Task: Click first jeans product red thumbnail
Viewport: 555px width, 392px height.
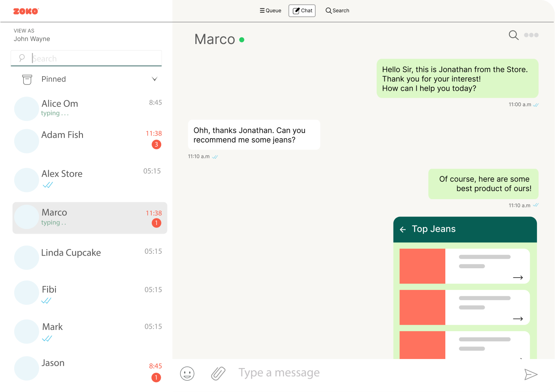Action: click(x=423, y=266)
